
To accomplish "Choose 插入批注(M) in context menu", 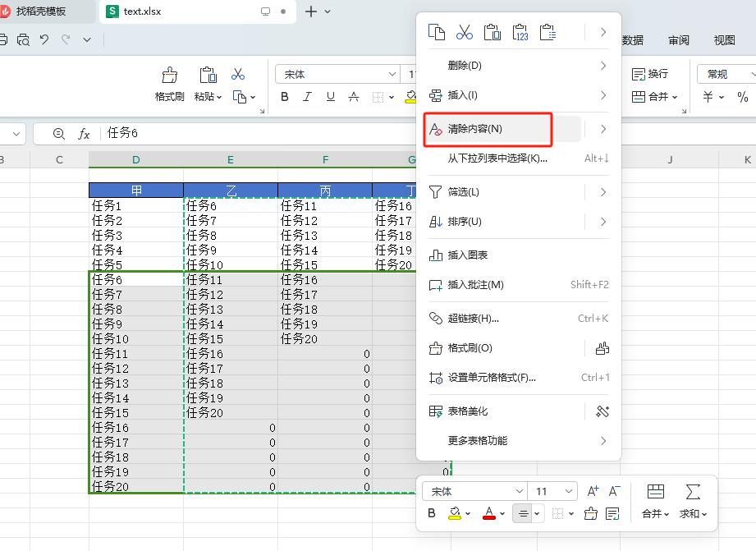I will (518, 285).
